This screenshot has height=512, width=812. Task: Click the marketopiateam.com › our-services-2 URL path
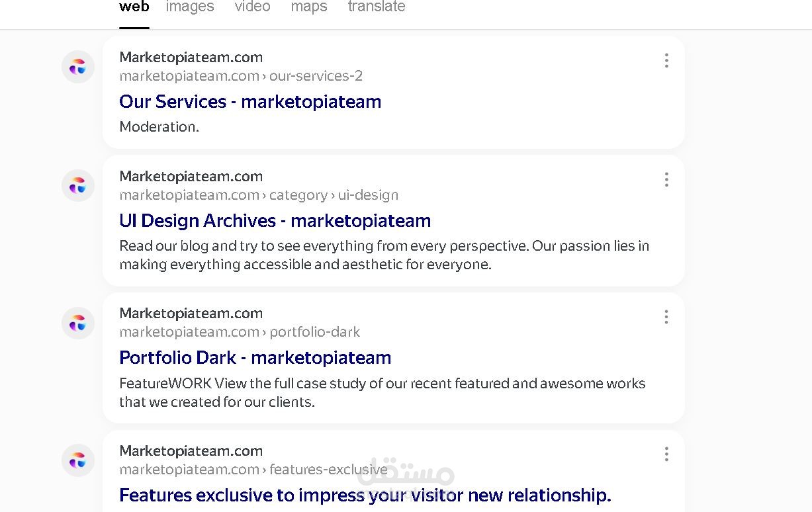[x=241, y=76]
